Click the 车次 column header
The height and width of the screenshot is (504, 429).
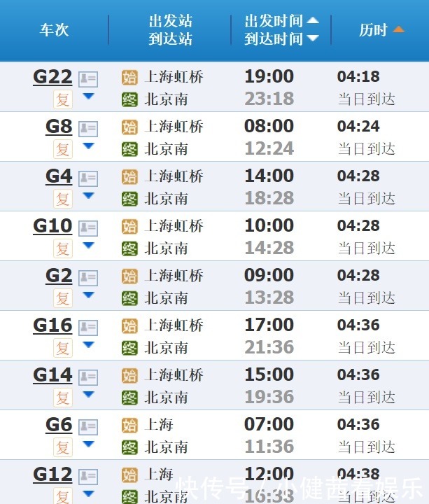54,30
